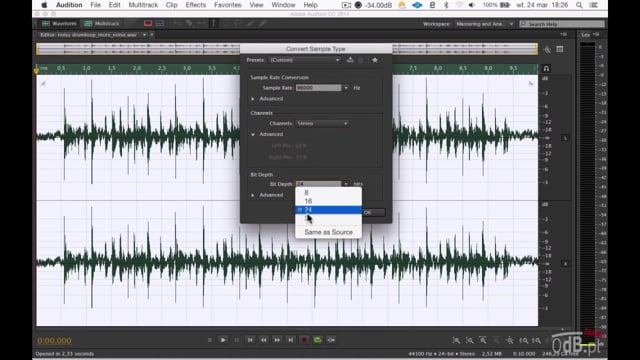Image resolution: width=640 pixels, height=360 pixels.
Task: Toggle left channel L button
Action: tap(566, 138)
